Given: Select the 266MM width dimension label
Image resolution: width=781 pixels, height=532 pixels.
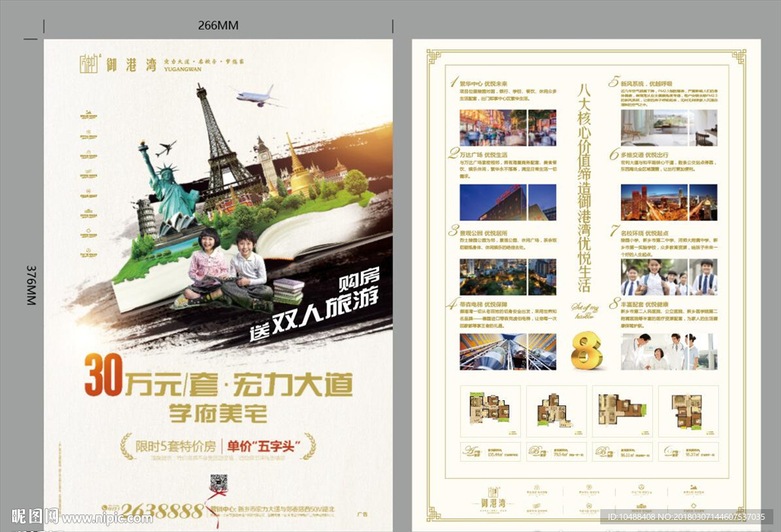Looking at the screenshot, I should (x=218, y=25).
